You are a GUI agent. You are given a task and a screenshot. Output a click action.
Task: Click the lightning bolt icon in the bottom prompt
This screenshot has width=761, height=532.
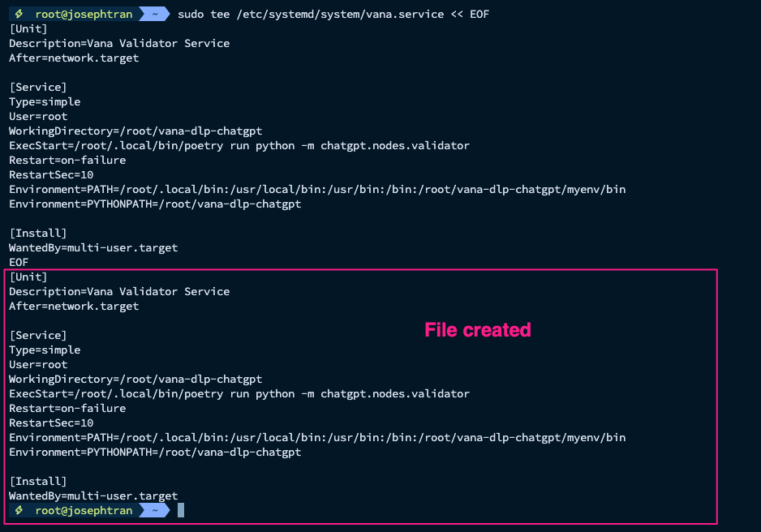tap(18, 510)
